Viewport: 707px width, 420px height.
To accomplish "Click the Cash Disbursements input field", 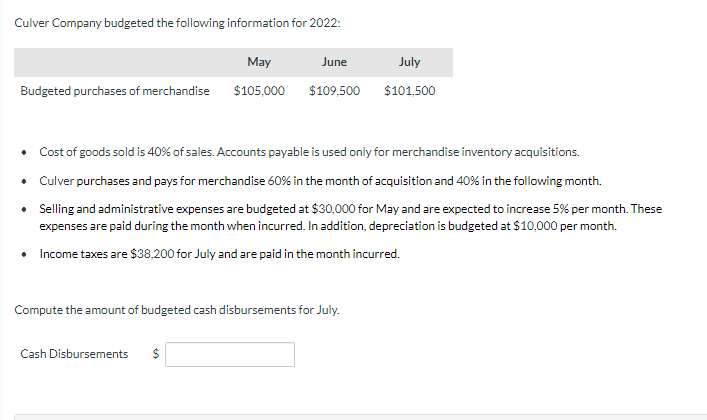I will [230, 355].
